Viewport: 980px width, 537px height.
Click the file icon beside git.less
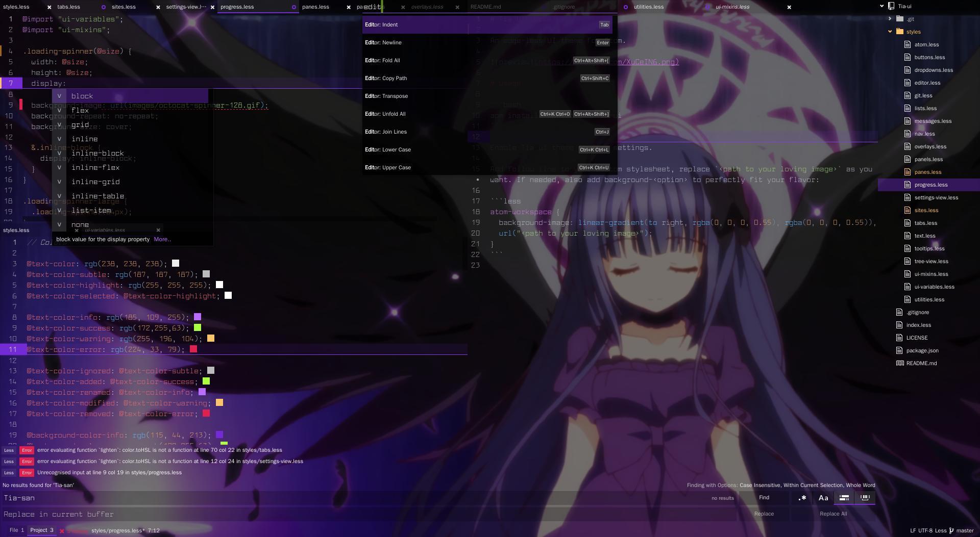908,95
